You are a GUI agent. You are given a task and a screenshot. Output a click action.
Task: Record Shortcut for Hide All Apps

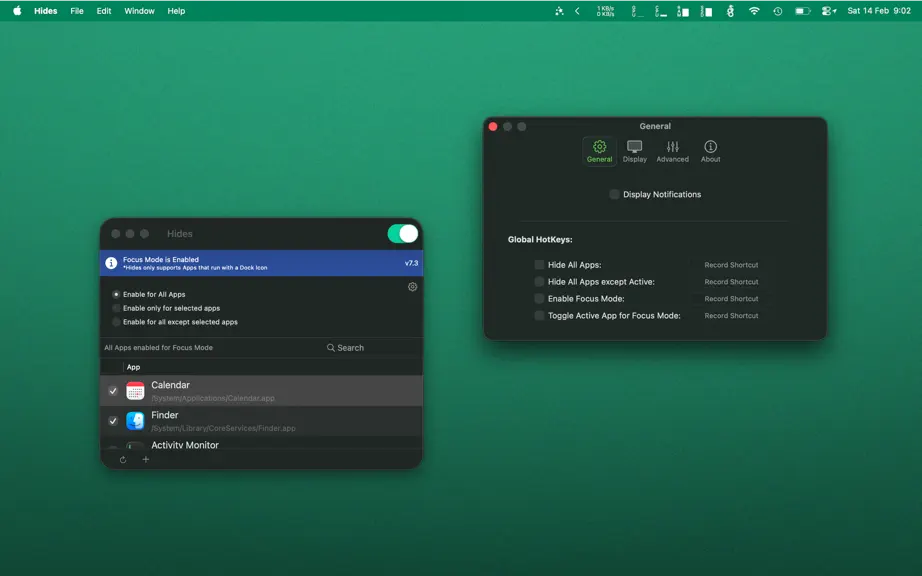(731, 265)
